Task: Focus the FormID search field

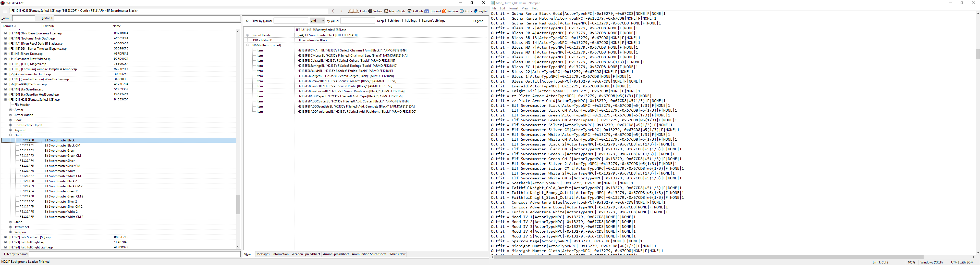Action: click(x=23, y=18)
